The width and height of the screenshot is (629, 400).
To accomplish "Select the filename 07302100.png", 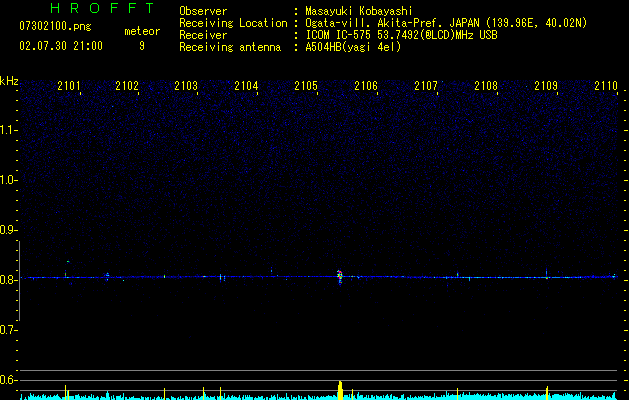I will coord(55,27).
